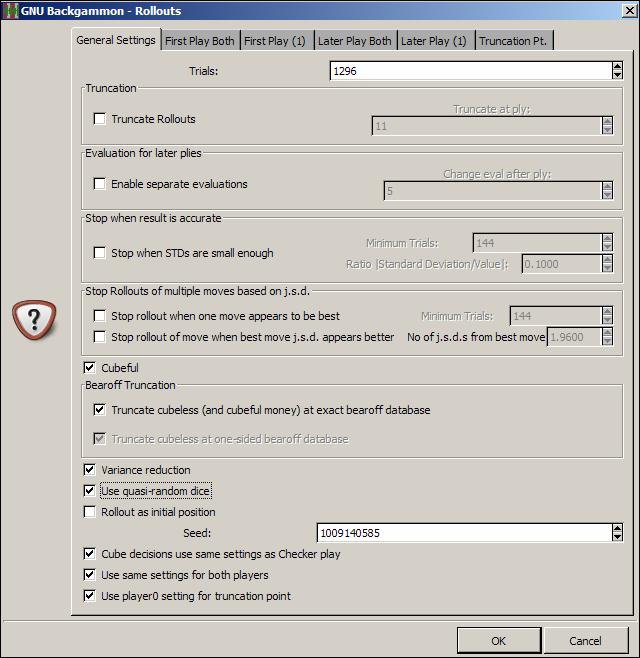Increase Trials with the up arrow
Screen dimensions: 640x658
pos(617,66)
